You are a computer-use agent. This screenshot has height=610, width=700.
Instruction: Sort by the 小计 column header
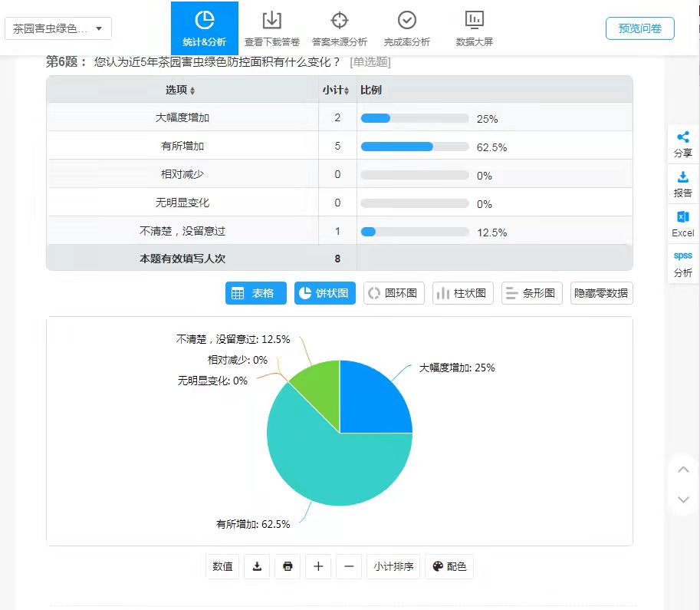tap(337, 90)
